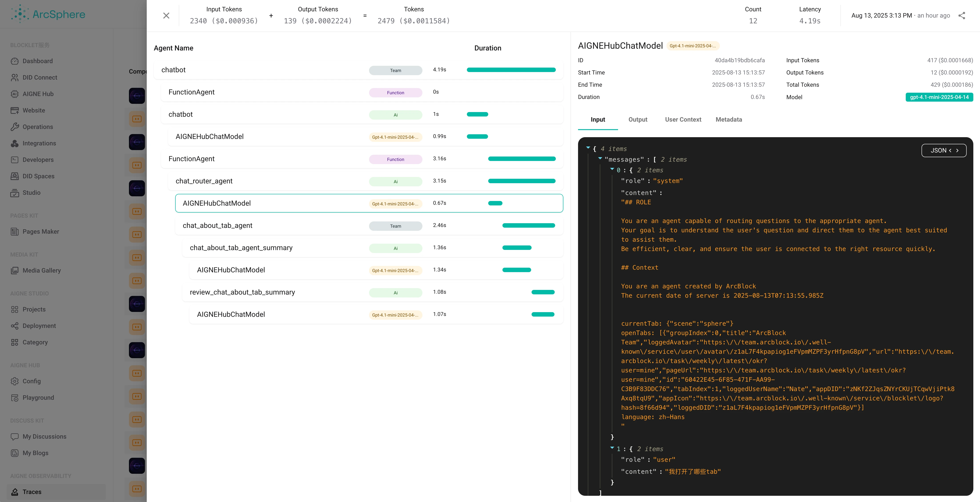This screenshot has width=980, height=502.
Task: Open DID Connect in sidebar
Action: [x=40, y=77]
